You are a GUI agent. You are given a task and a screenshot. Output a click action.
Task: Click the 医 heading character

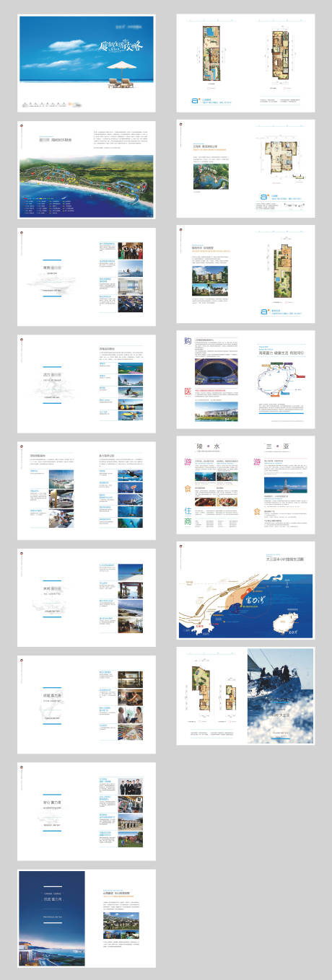click(188, 392)
